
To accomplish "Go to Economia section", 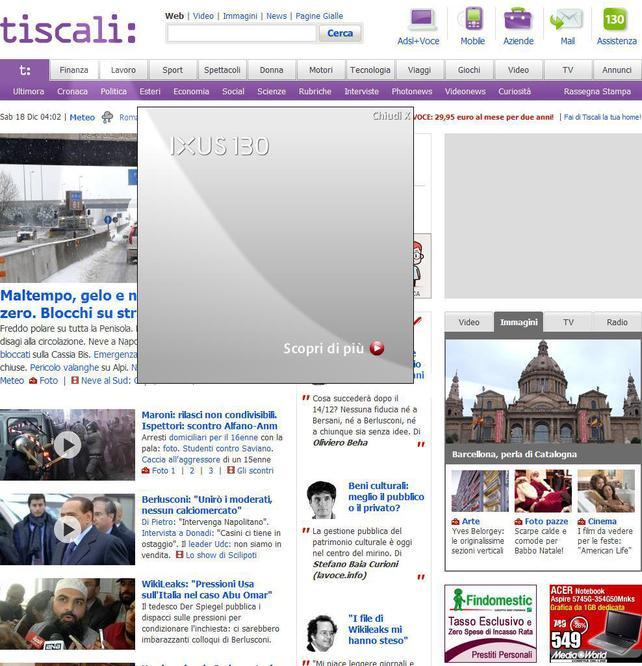I will tap(191, 91).
